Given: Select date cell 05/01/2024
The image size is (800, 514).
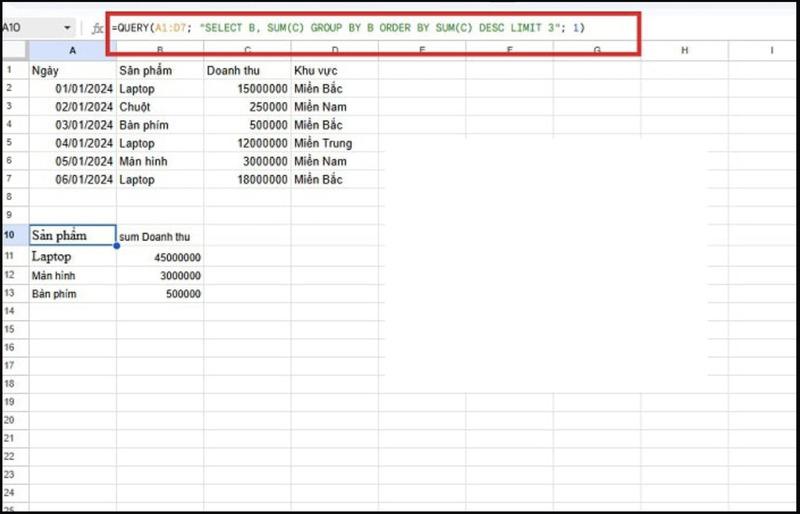Looking at the screenshot, I should 72,161.
